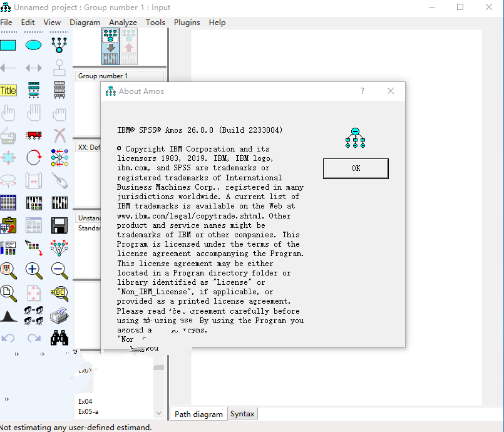
Task: Choose the deselect all objects fist tool
Action: pyautogui.click(x=59, y=114)
